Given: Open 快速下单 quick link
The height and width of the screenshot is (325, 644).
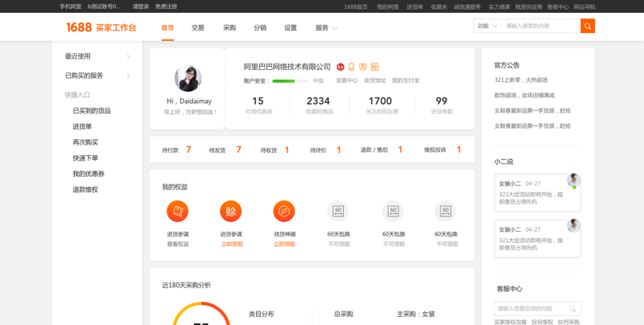Looking at the screenshot, I should click(85, 158).
